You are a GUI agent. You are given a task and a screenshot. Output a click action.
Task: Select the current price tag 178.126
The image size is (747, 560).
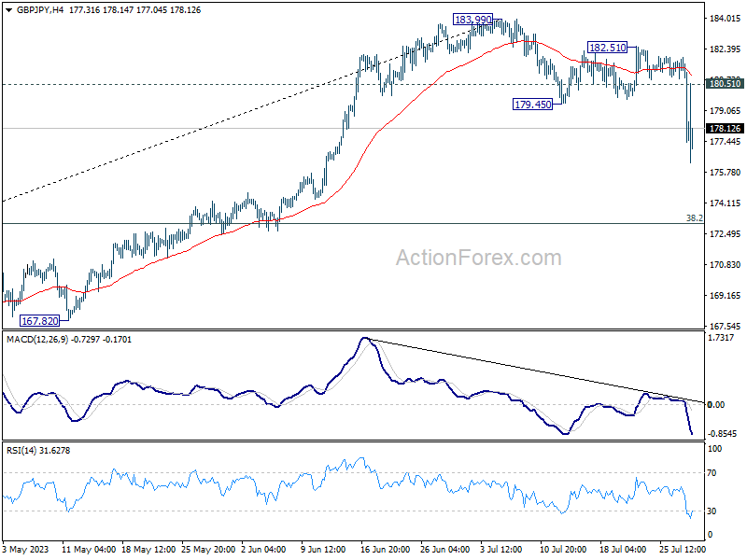(725, 129)
